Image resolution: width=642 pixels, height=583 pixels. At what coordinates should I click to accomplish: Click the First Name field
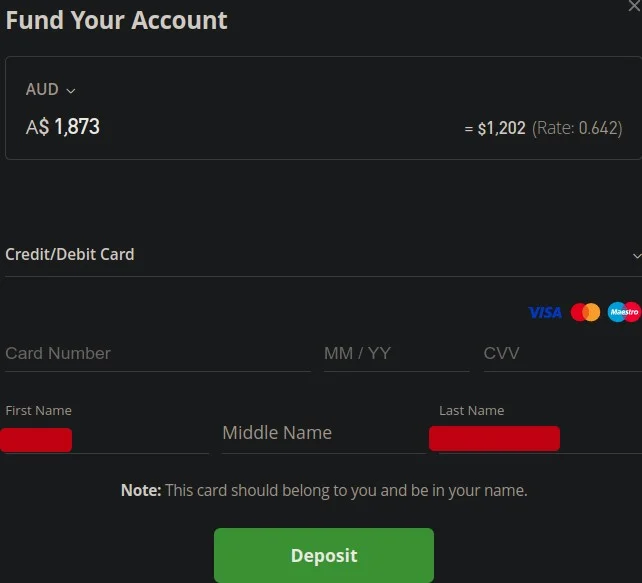click(107, 434)
